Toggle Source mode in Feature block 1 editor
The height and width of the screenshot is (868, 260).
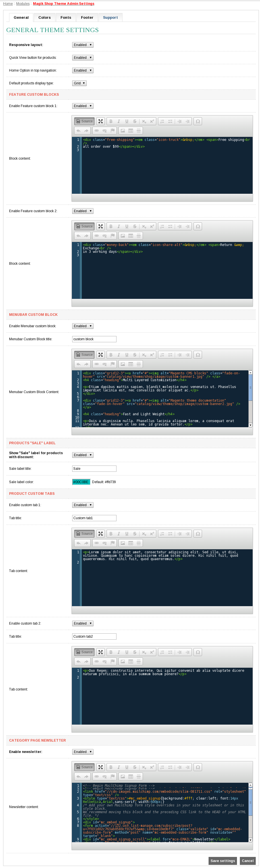point(84,121)
